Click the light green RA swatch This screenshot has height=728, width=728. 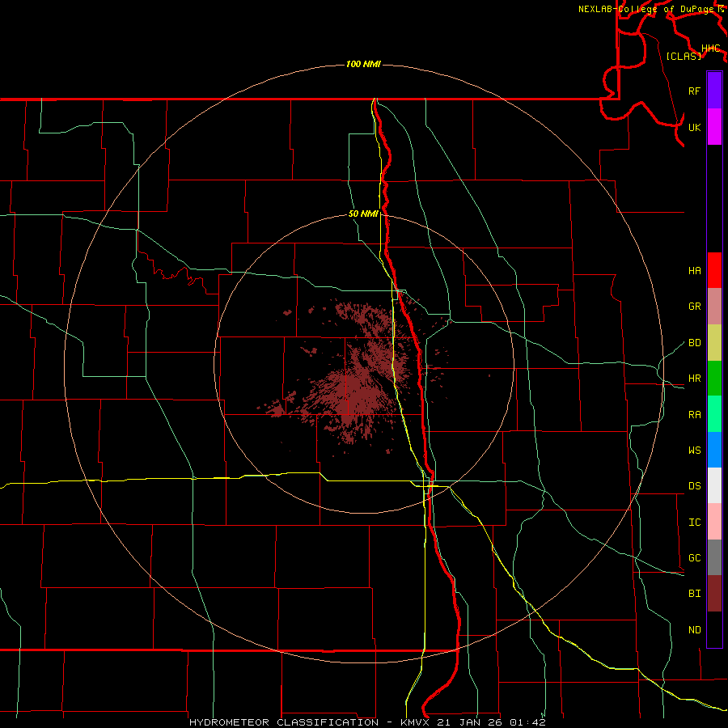714,413
